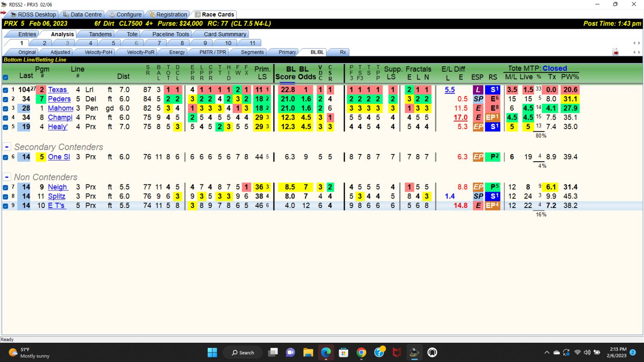Open the Get Help app on the taskbar
Screen dimensions: 644x362
coord(380,353)
